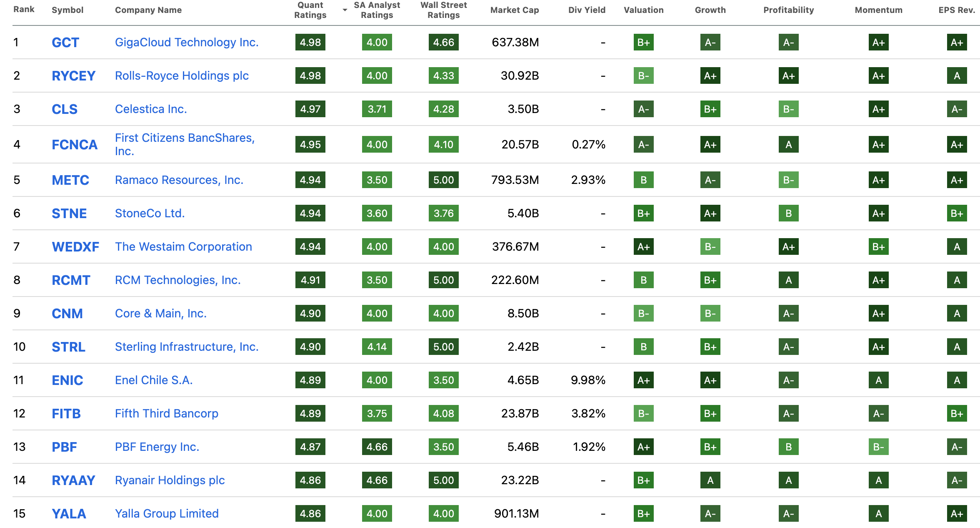Open the GCT ticker symbol link
The width and height of the screenshot is (980, 528).
[x=65, y=43]
